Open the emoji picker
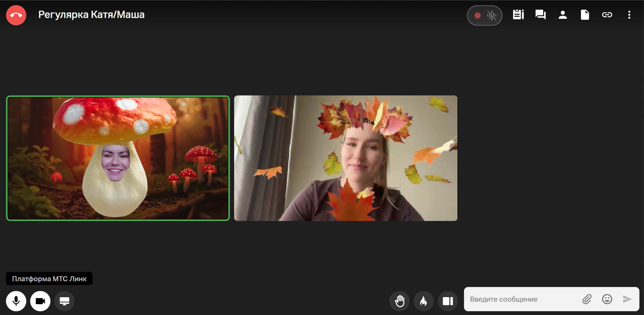The height and width of the screenshot is (315, 644). pos(607,299)
